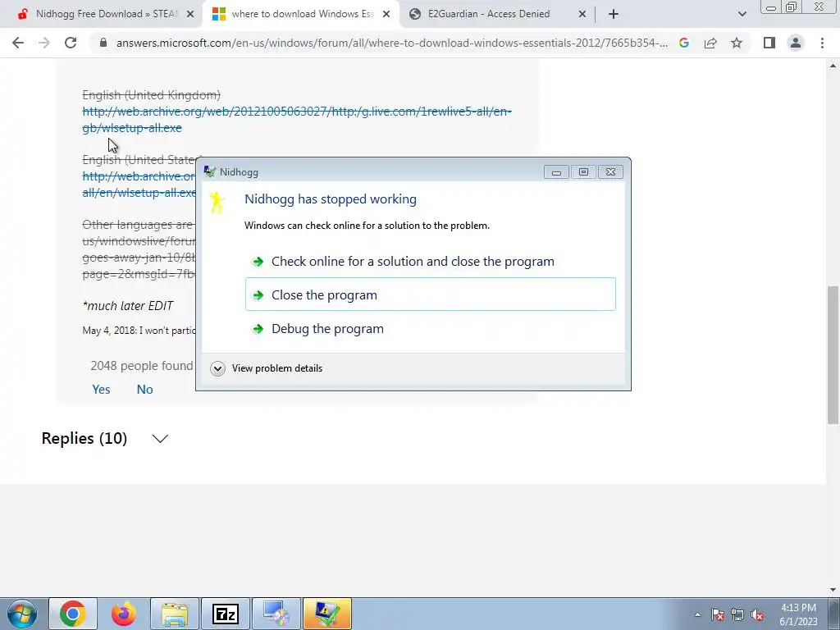
Task: Share this page icon
Action: click(710, 43)
